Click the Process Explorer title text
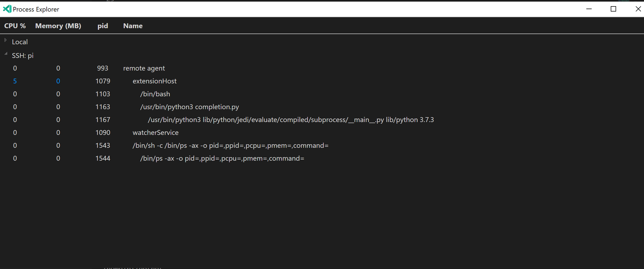Viewport: 644px width, 269px height. 36,9
